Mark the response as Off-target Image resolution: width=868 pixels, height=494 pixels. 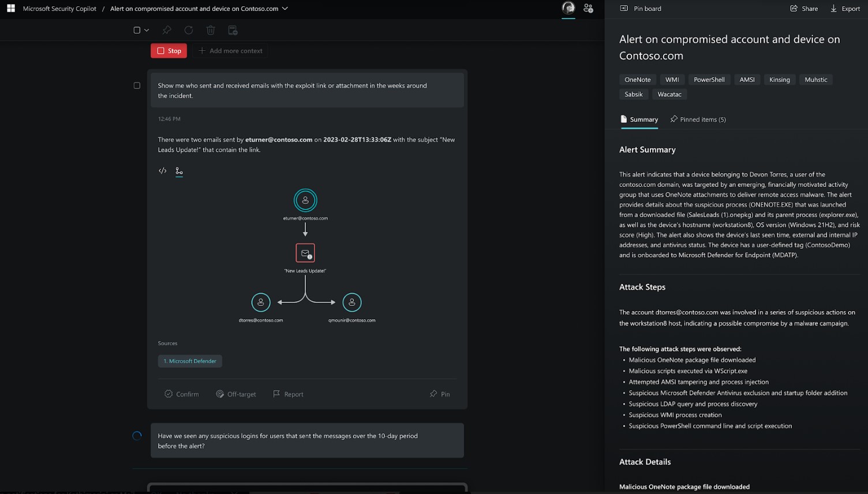(x=236, y=394)
